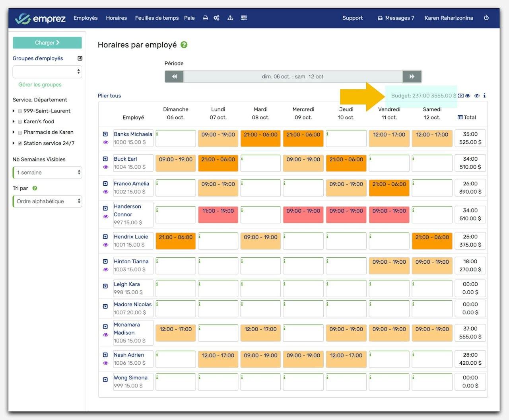Click the print icon in the navbar

(x=206, y=18)
